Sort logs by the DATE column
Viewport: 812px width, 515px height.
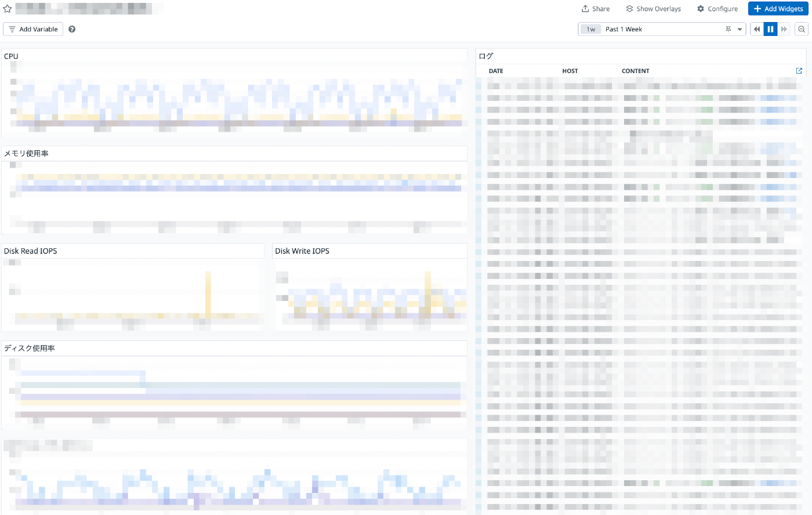tap(496, 71)
